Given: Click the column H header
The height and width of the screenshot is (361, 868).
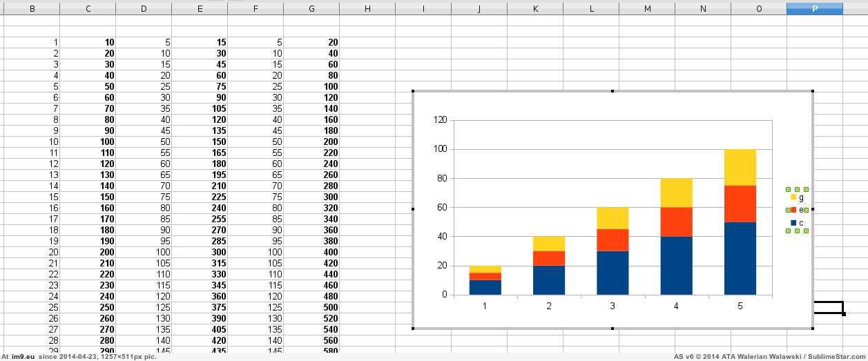Looking at the screenshot, I should coord(367,8).
